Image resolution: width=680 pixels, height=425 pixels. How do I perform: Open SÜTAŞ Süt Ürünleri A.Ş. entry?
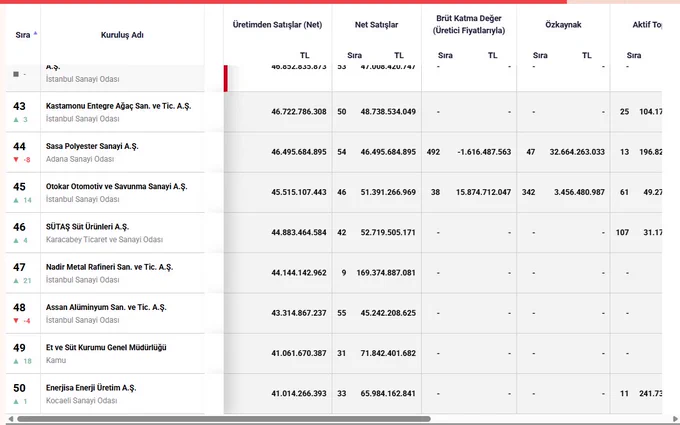click(x=87, y=227)
